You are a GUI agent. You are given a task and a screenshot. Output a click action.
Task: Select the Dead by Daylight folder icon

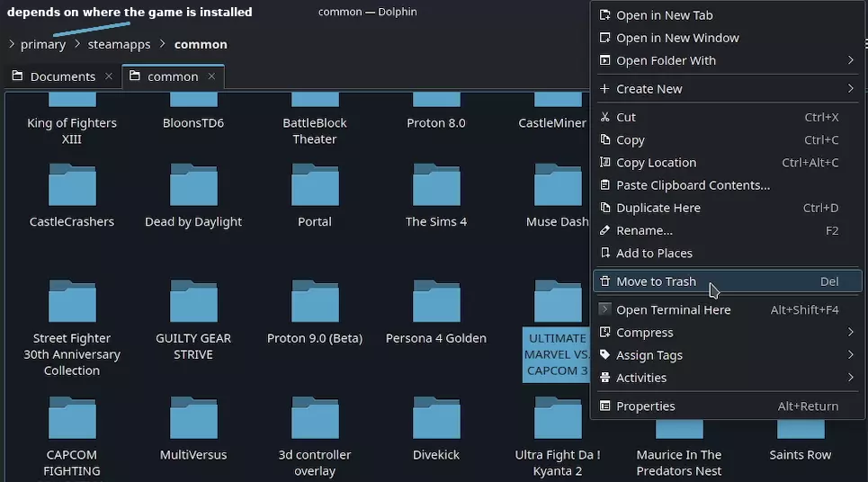point(193,185)
